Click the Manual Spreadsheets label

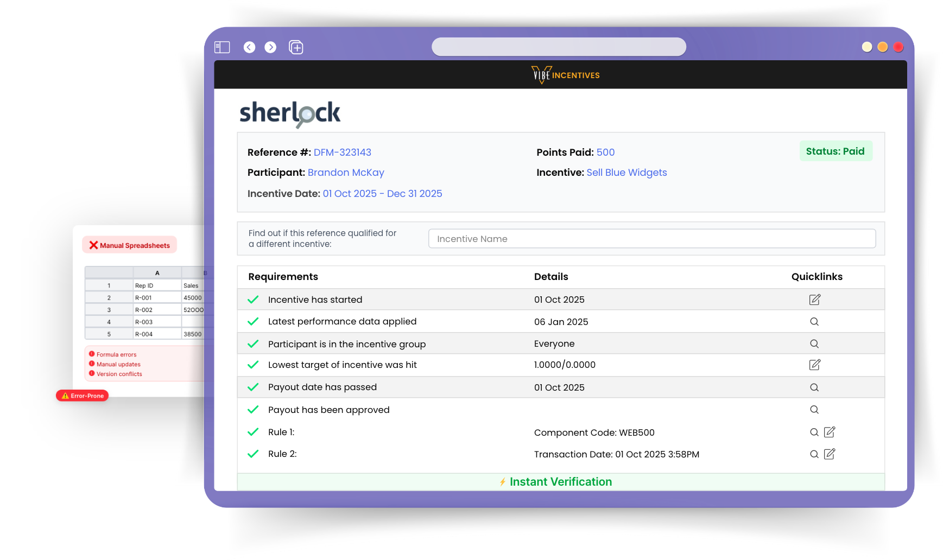coord(130,245)
